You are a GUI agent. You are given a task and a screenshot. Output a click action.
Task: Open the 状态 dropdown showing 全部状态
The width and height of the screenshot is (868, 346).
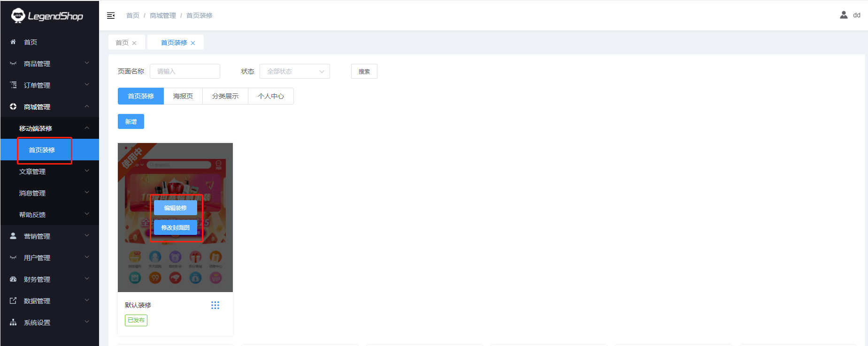click(294, 71)
